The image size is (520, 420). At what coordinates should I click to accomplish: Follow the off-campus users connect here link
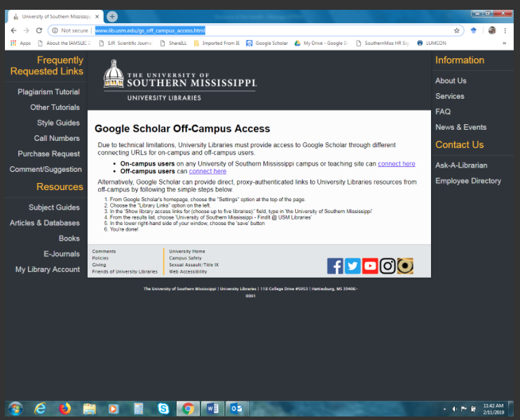click(x=207, y=172)
